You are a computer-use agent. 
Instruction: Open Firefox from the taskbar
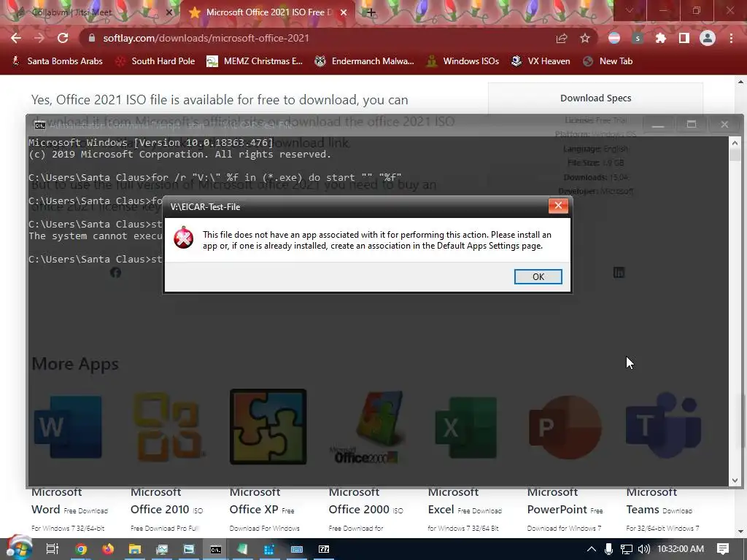pos(108,549)
